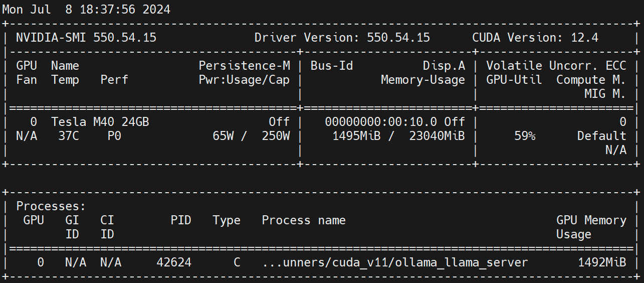Click the 'PID' column header

click(181, 220)
